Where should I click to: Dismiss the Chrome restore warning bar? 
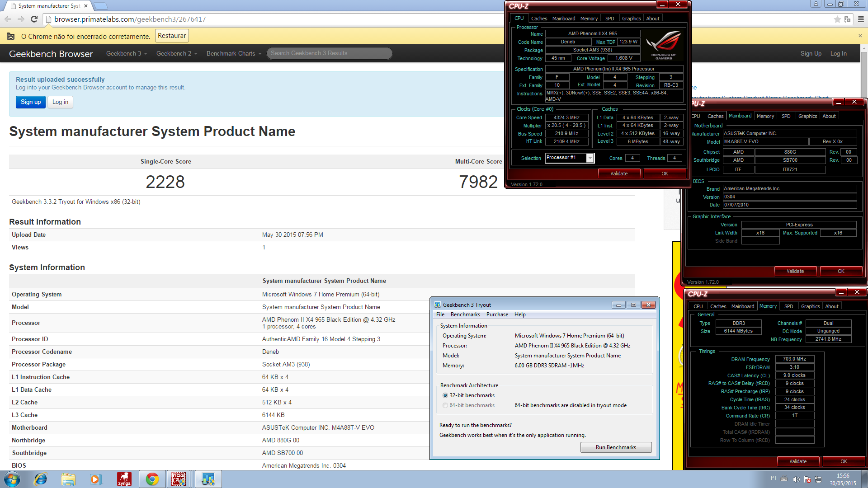(860, 36)
